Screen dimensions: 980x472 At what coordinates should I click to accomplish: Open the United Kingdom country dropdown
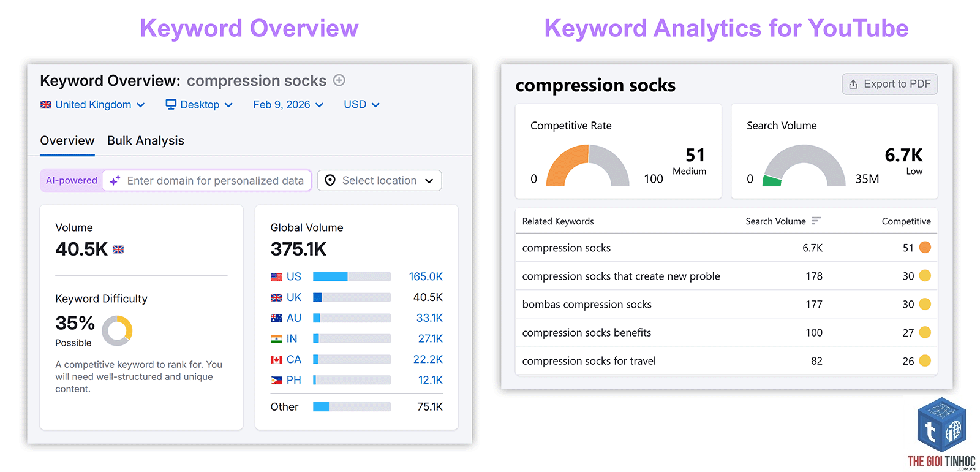92,105
